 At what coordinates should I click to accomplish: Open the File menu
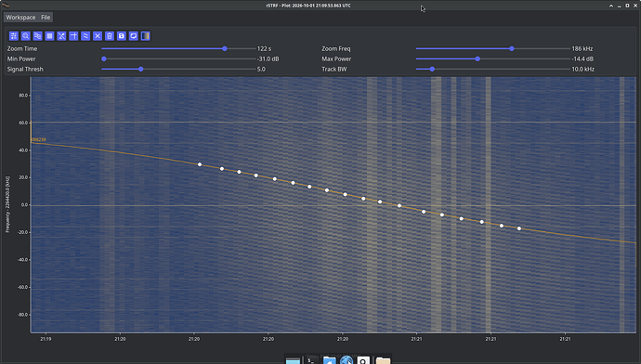(46, 17)
